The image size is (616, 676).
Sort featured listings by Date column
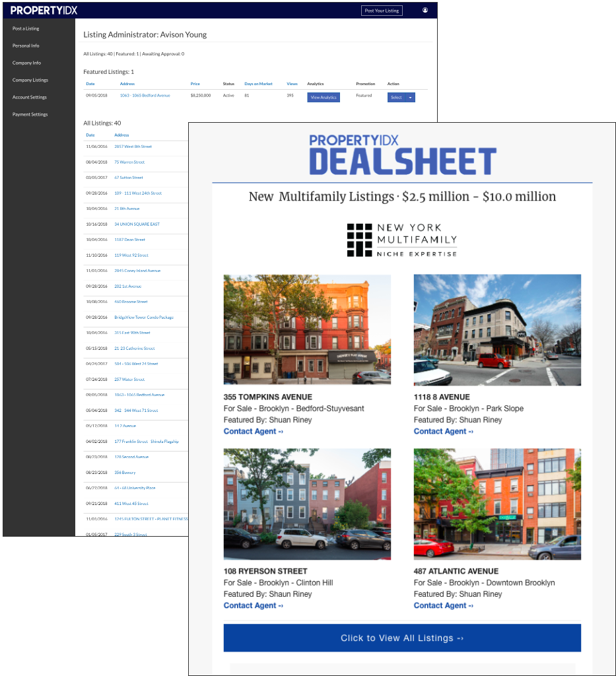(90, 84)
